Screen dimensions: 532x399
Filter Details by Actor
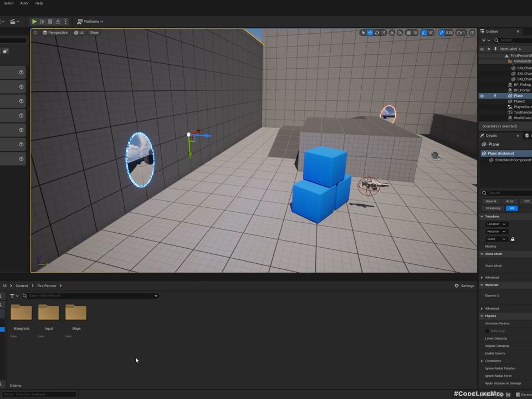click(x=510, y=201)
